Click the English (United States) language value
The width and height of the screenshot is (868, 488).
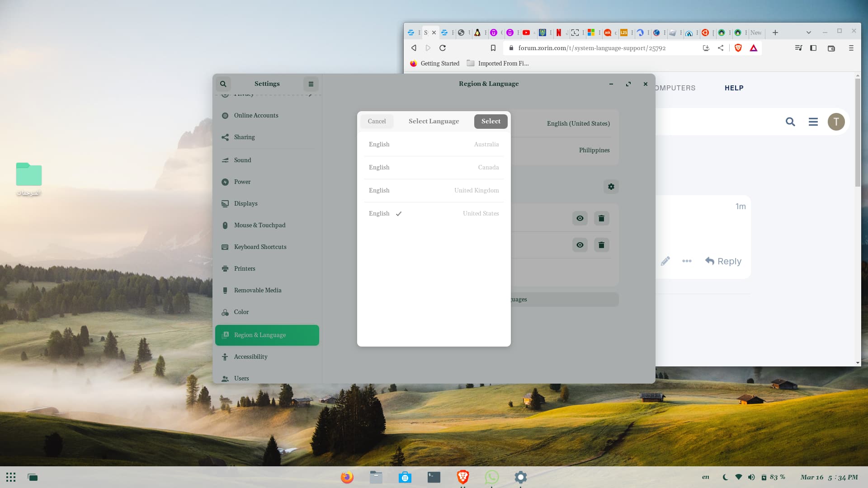(x=578, y=124)
